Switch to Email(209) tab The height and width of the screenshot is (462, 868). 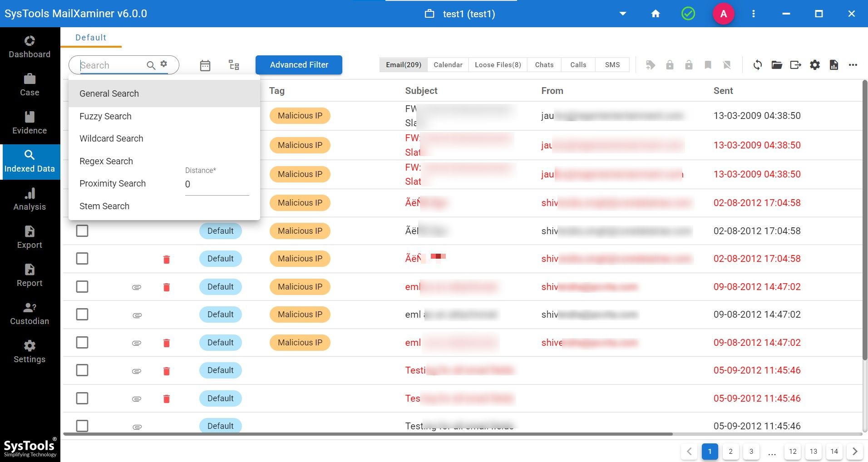point(404,65)
